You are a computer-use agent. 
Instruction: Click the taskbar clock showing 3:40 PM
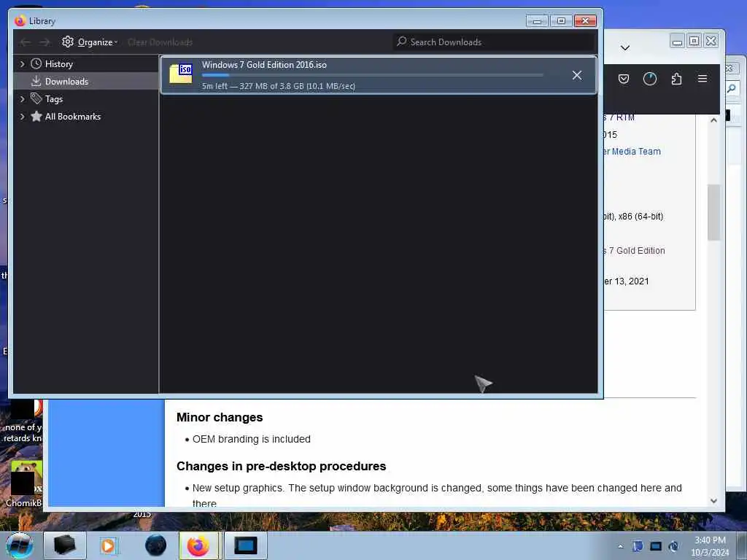pyautogui.click(x=710, y=546)
